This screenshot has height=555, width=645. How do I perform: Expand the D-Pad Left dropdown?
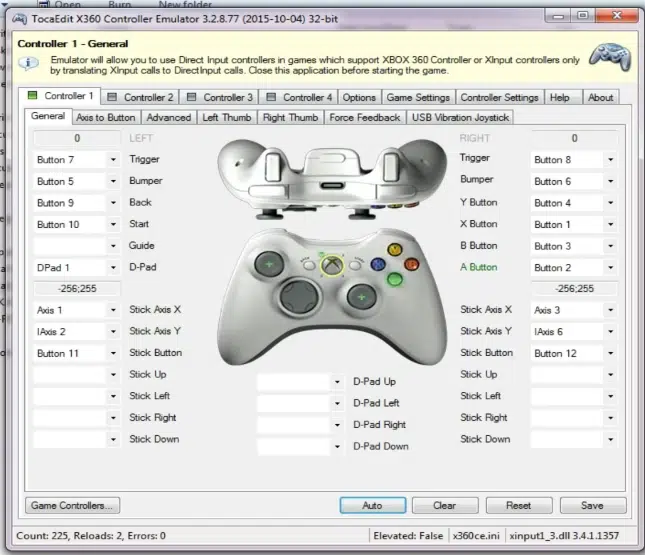(337, 403)
